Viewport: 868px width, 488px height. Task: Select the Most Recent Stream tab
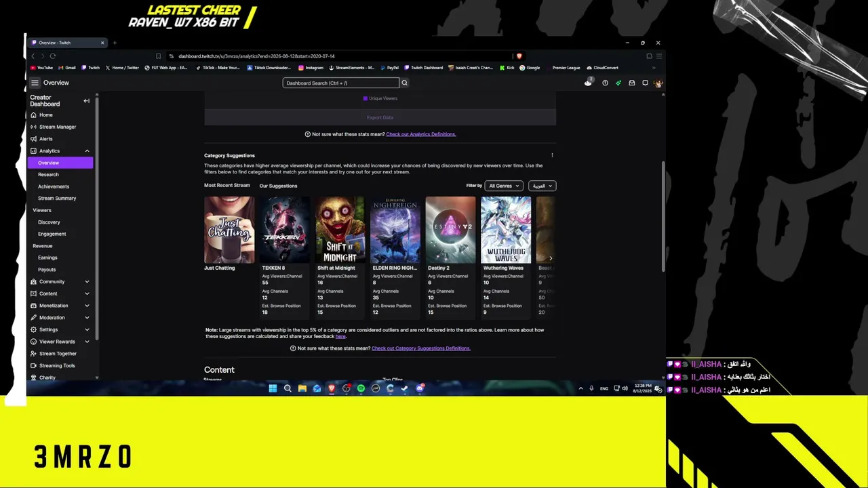pos(227,186)
